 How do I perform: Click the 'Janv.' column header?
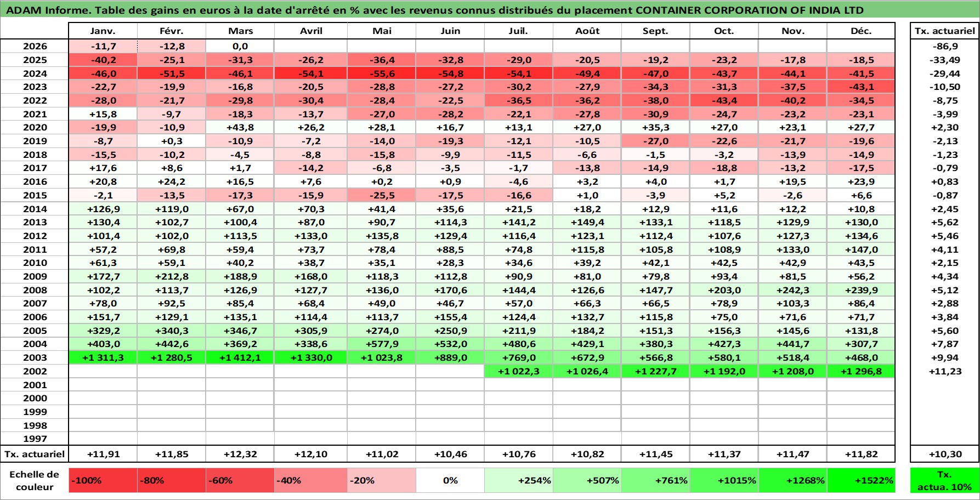[x=103, y=31]
